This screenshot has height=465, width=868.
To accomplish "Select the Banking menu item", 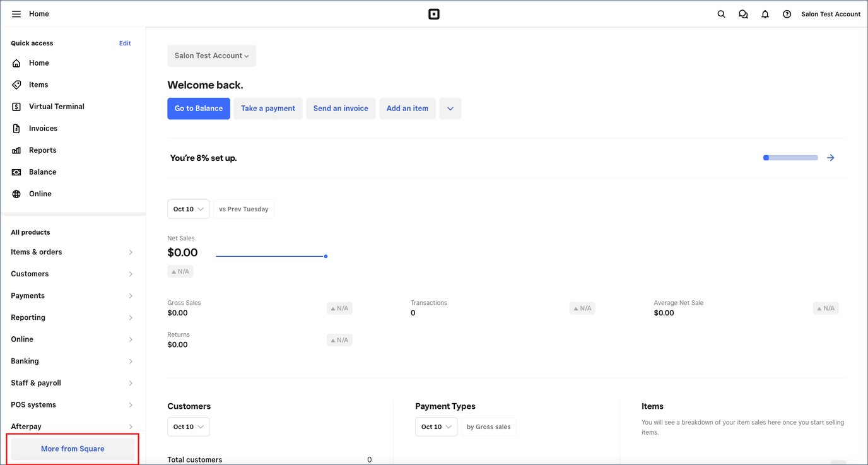I will coord(73,362).
